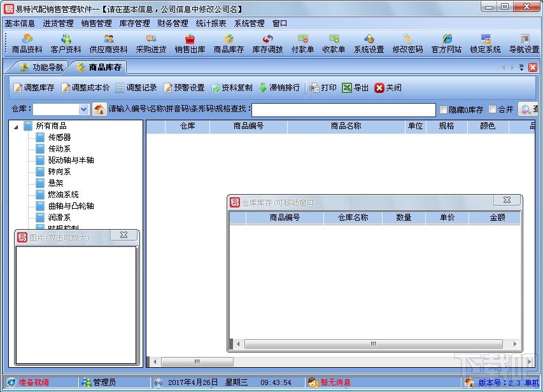The width and height of the screenshot is (543, 392).
Task: Collapse the 所有商品 tree node
Action: tap(16, 126)
